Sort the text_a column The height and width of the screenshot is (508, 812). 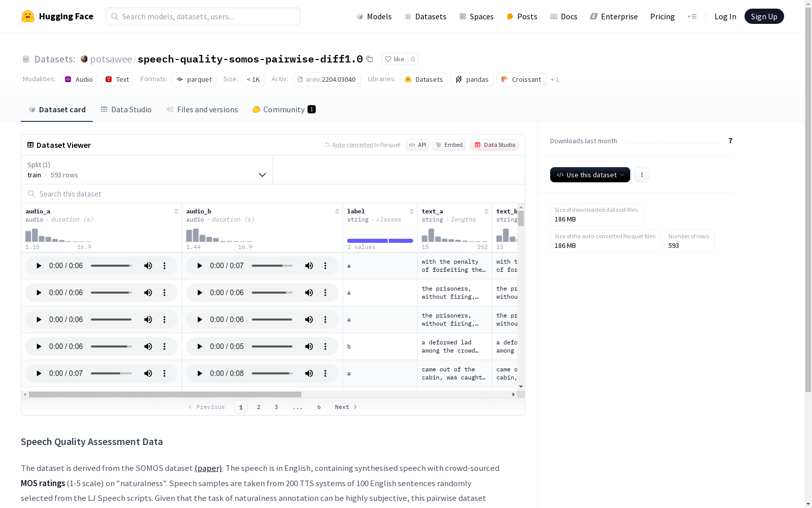pos(486,211)
